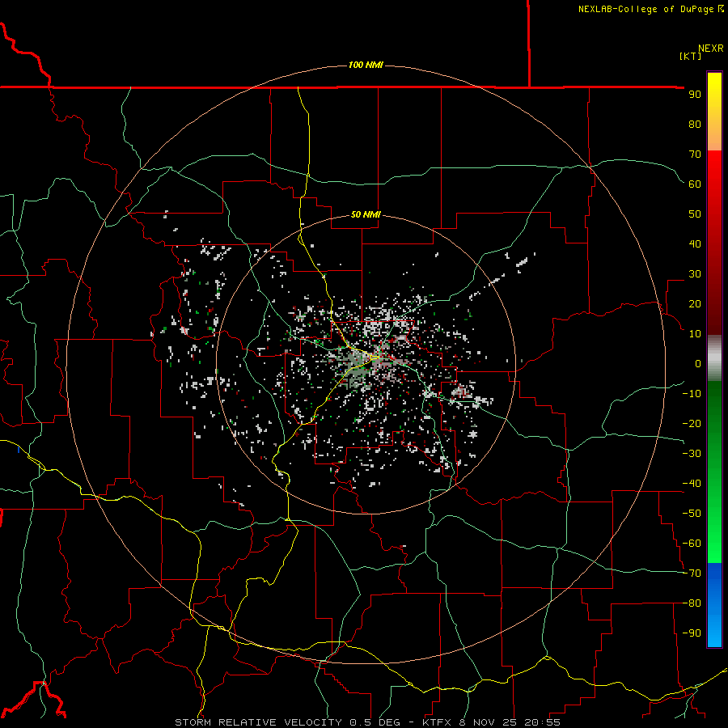Click the positive 20 scale label
728x728 pixels.
(x=695, y=303)
